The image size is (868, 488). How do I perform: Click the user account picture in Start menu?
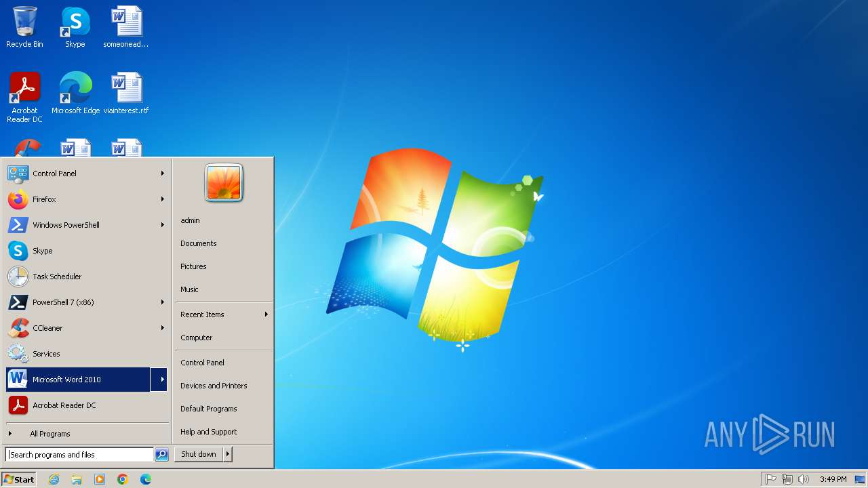coord(224,183)
